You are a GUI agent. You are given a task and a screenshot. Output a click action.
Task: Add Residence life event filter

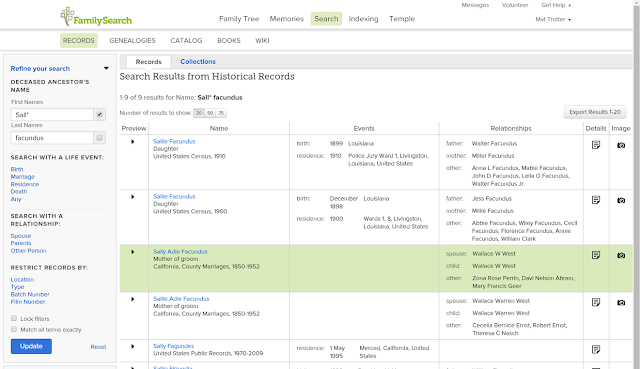pyautogui.click(x=25, y=184)
